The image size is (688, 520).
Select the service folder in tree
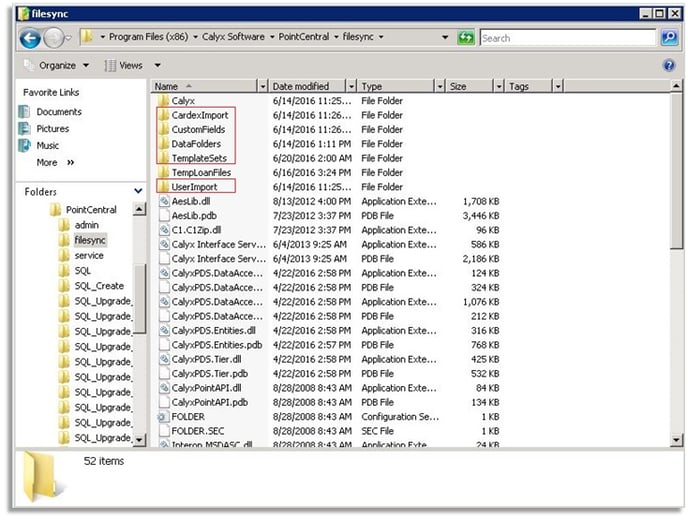89,255
